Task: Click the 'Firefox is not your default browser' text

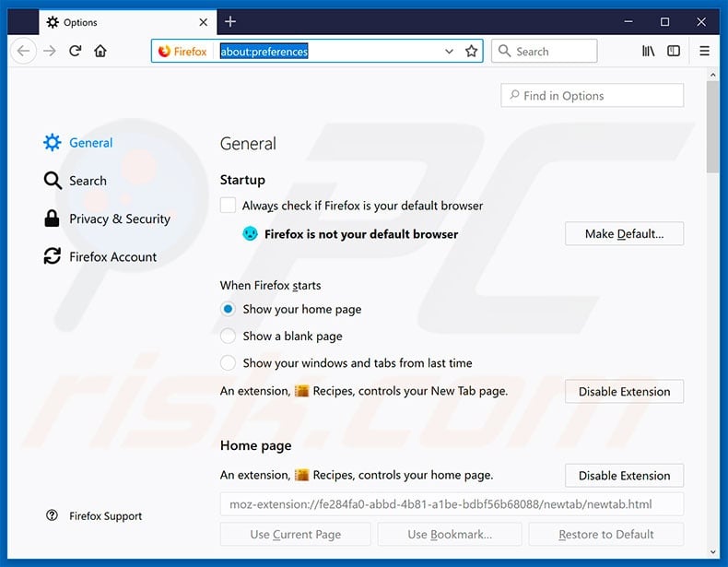Action: click(x=361, y=234)
